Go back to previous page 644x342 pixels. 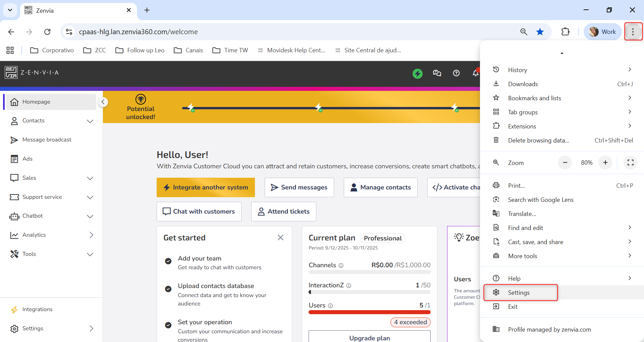tap(11, 32)
